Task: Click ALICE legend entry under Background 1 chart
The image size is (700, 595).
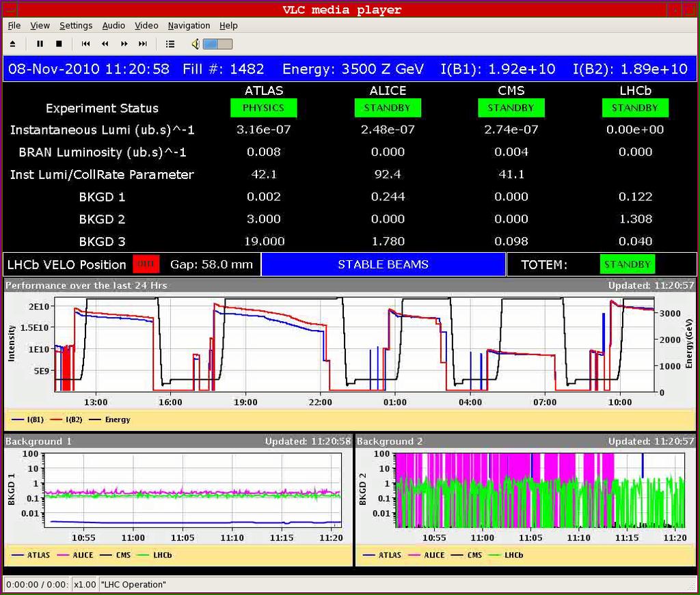Action: point(75,555)
